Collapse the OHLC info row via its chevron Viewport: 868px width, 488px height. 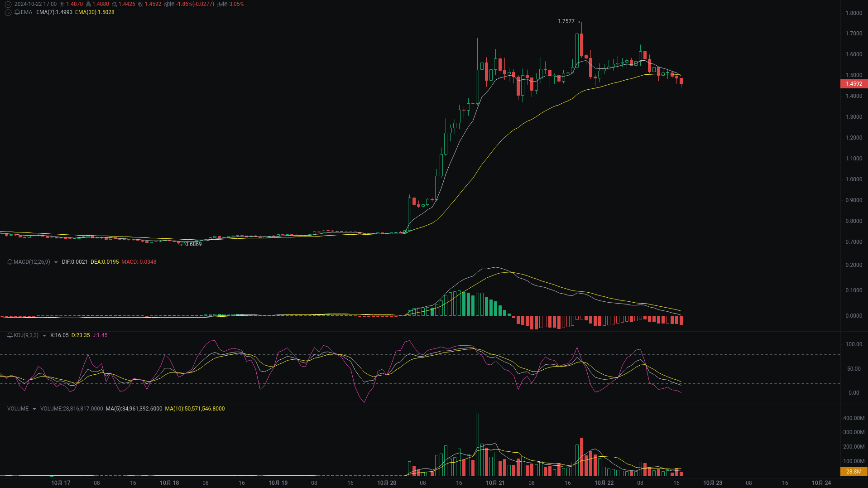pyautogui.click(x=8, y=4)
